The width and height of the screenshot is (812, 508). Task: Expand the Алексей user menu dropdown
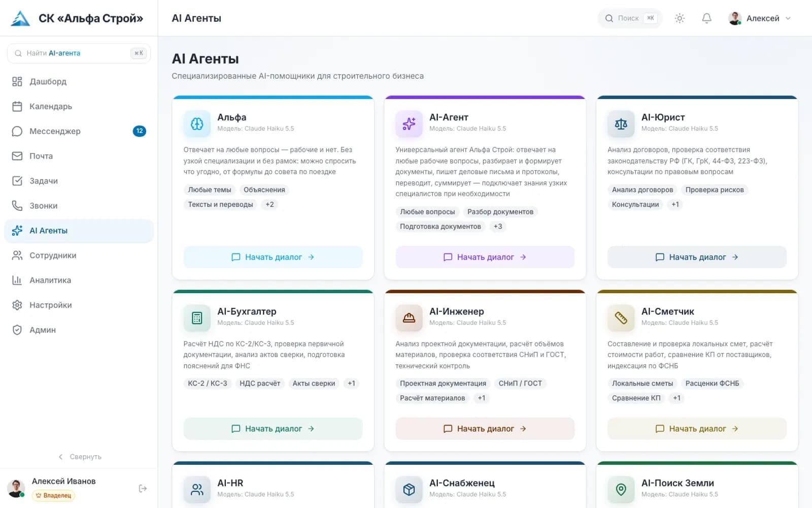coord(760,18)
